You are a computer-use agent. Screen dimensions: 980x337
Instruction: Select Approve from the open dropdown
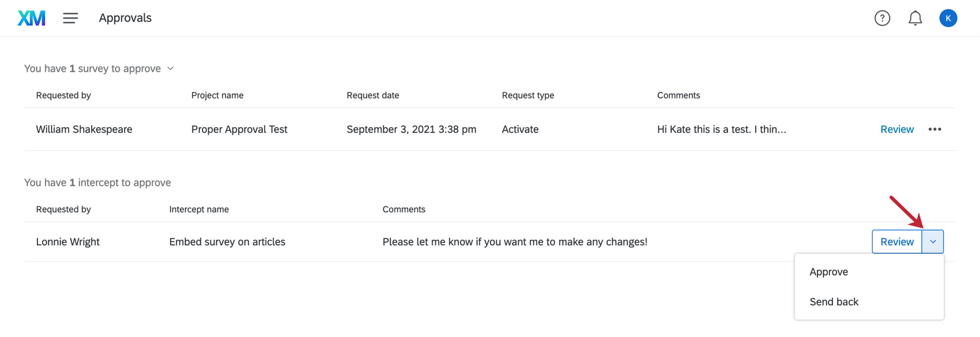[x=828, y=271]
